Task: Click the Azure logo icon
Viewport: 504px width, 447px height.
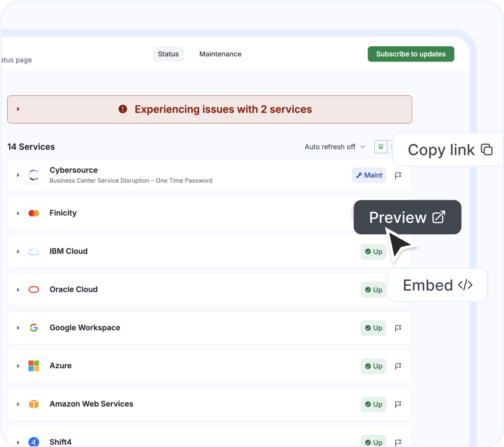Action: (x=34, y=366)
